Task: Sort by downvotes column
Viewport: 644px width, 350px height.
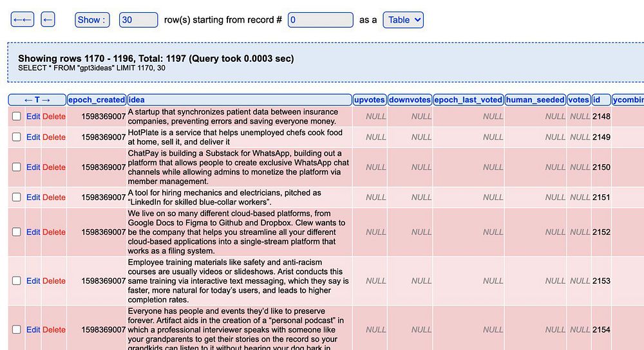Action: pos(410,100)
